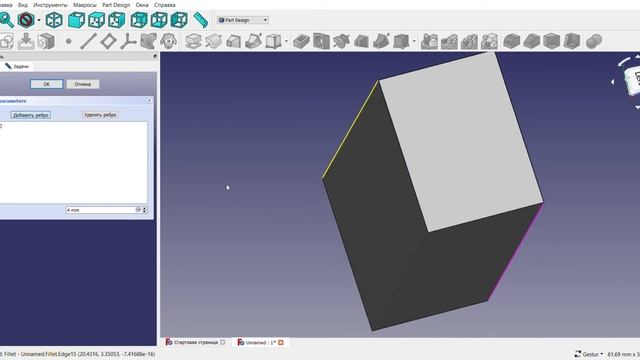Select the Polar pattern tool
The image size is (640, 360).
[469, 41]
